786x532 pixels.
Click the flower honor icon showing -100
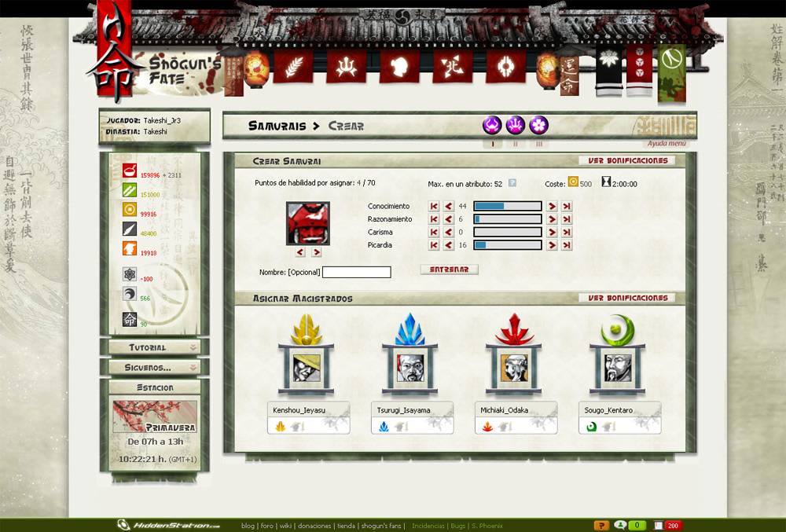coord(130,274)
